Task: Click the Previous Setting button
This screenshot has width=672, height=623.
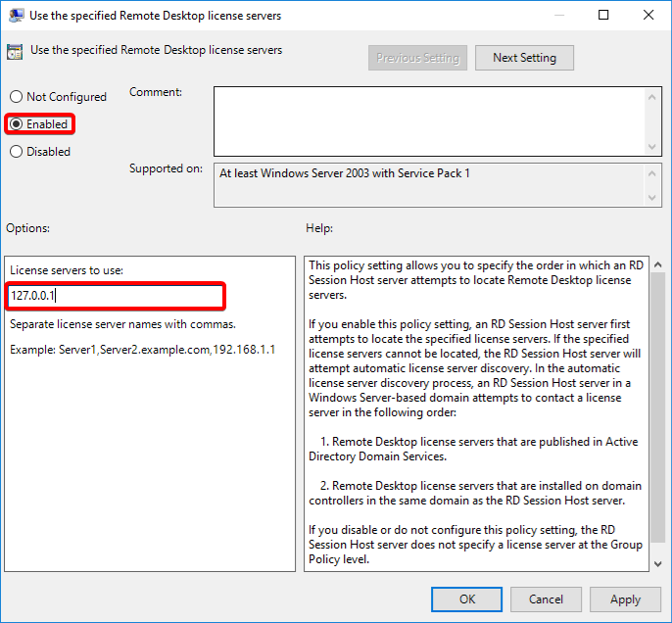Action: (417, 58)
